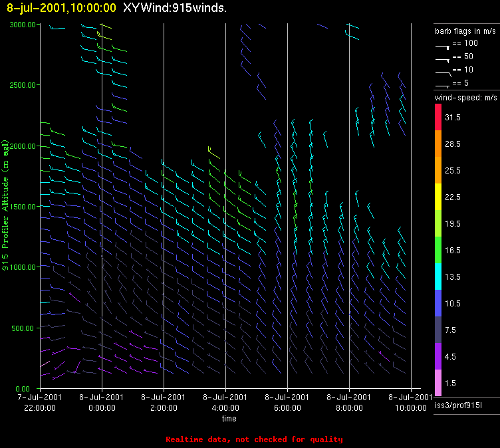This screenshot has height=448, width=500.
Task: Click the 100 m/s barb flag symbol
Action: coord(443,47)
